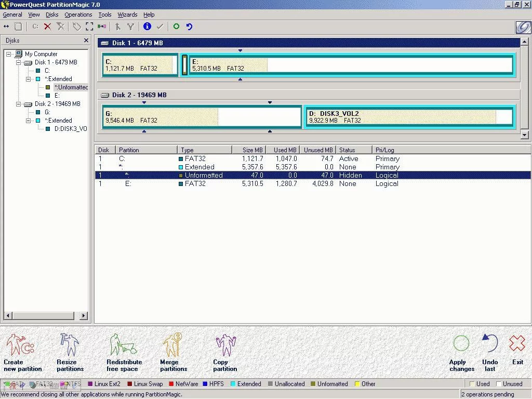Viewport: 532px width, 399px height.
Task: Start the Copy partition wizard
Action: (x=225, y=353)
